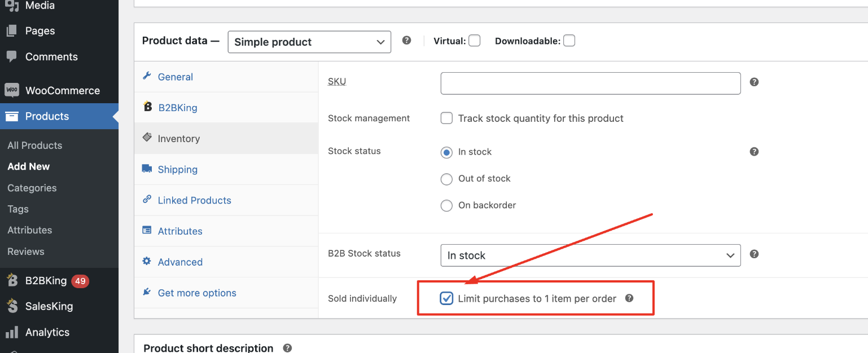The width and height of the screenshot is (868, 353).
Task: Open the Simple product type dropdown
Action: pyautogui.click(x=309, y=42)
